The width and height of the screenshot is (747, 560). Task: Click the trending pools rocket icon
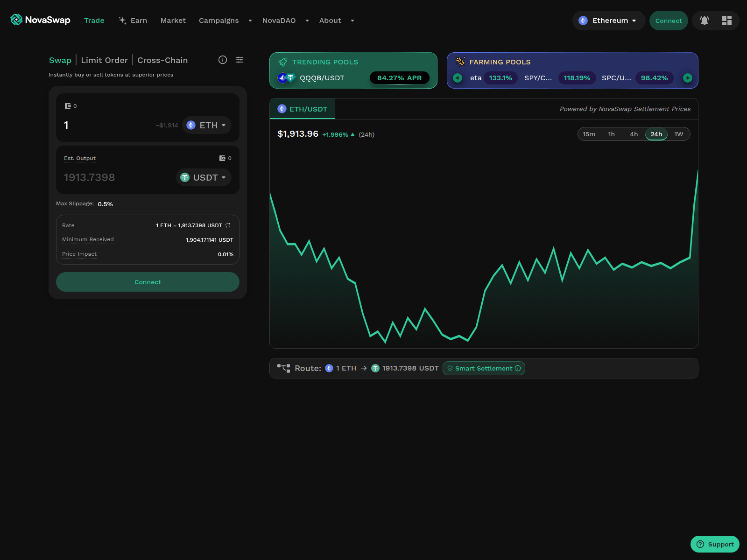[283, 62]
